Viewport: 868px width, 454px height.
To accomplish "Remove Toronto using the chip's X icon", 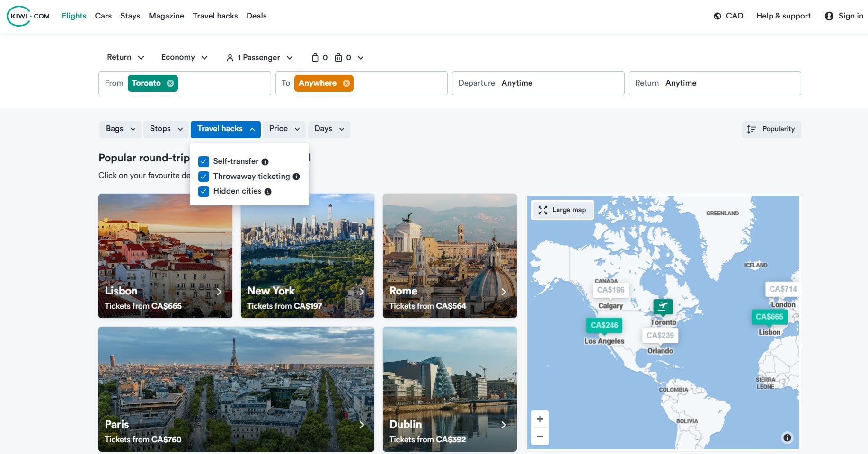I will coord(170,83).
